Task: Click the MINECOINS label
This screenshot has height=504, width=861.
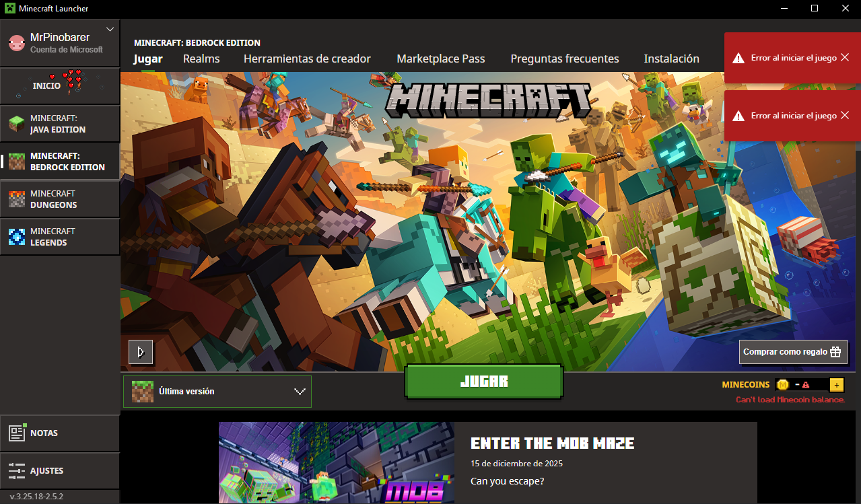Action: coord(746,385)
